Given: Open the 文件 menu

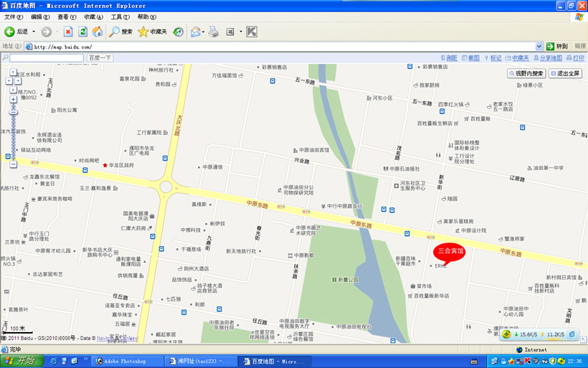Looking at the screenshot, I should click(x=14, y=17).
